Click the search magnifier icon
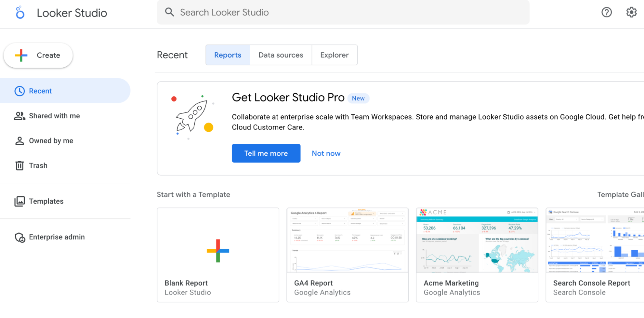Screen dimensions: 644x318 169,12
